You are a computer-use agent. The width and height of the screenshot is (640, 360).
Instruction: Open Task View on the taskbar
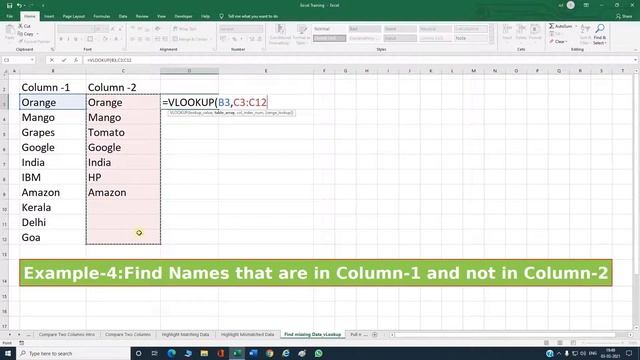pos(155,353)
